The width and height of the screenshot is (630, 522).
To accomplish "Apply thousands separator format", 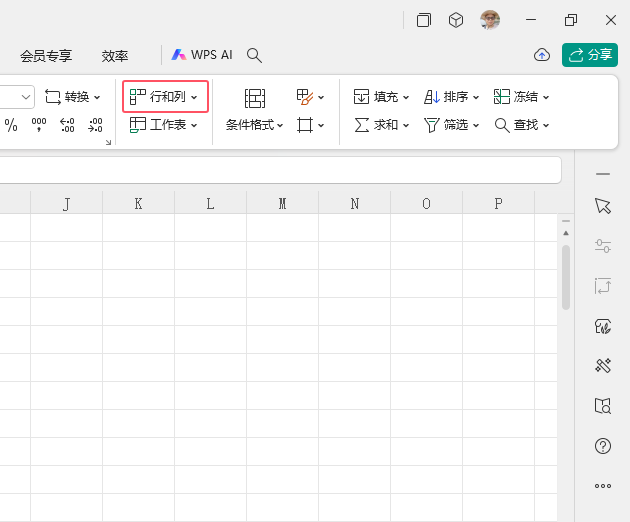I will [x=39, y=125].
